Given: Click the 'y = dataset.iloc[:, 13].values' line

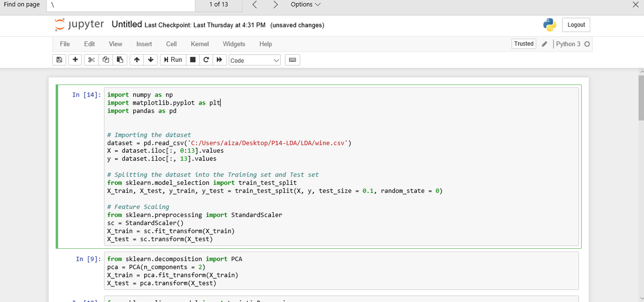Looking at the screenshot, I should click(162, 158).
